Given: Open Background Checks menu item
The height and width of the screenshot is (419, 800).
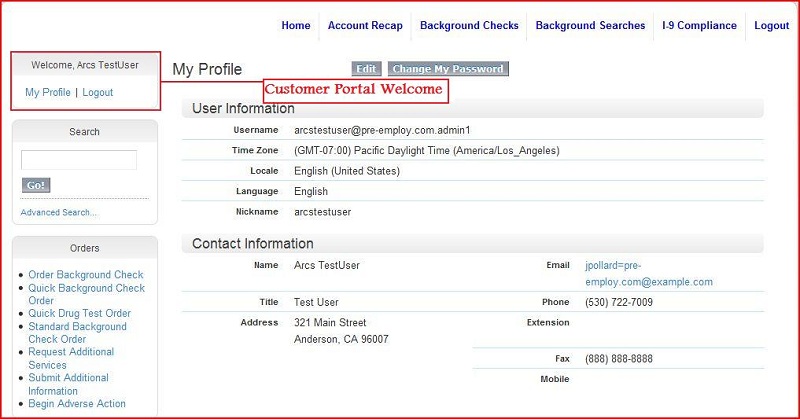Looking at the screenshot, I should click(469, 26).
